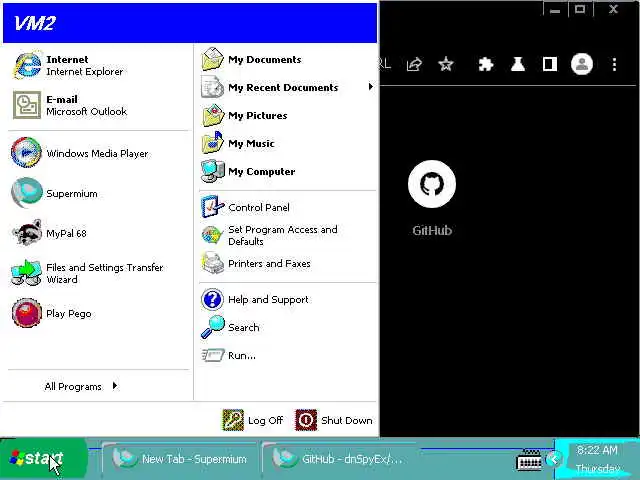This screenshot has width=640, height=480.
Task: Start Files and Settings Transfer Wizard icon
Action: pos(27,273)
